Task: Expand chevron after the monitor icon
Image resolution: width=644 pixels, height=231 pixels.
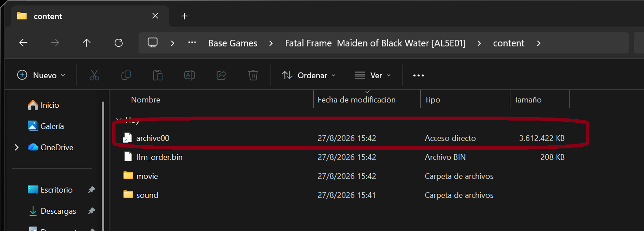Action: [172, 43]
